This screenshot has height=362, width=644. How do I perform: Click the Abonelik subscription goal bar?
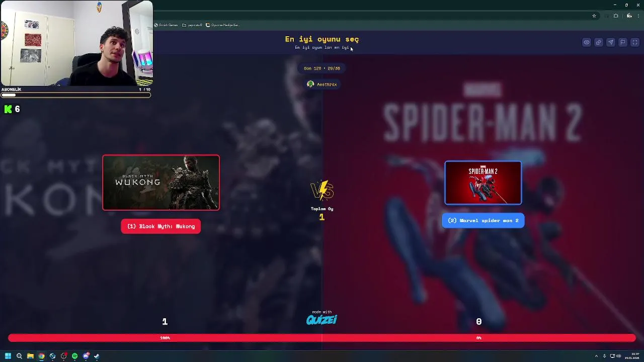point(75,95)
